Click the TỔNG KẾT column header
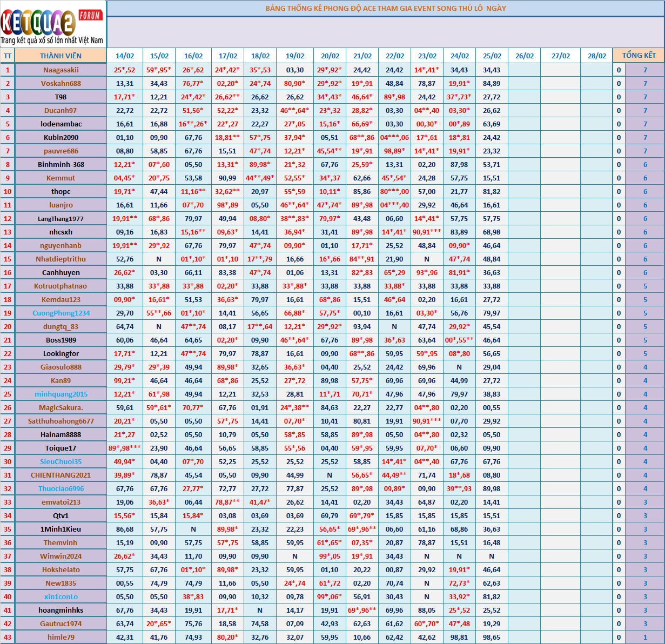Screen dimensions: 665x644 coord(639,56)
